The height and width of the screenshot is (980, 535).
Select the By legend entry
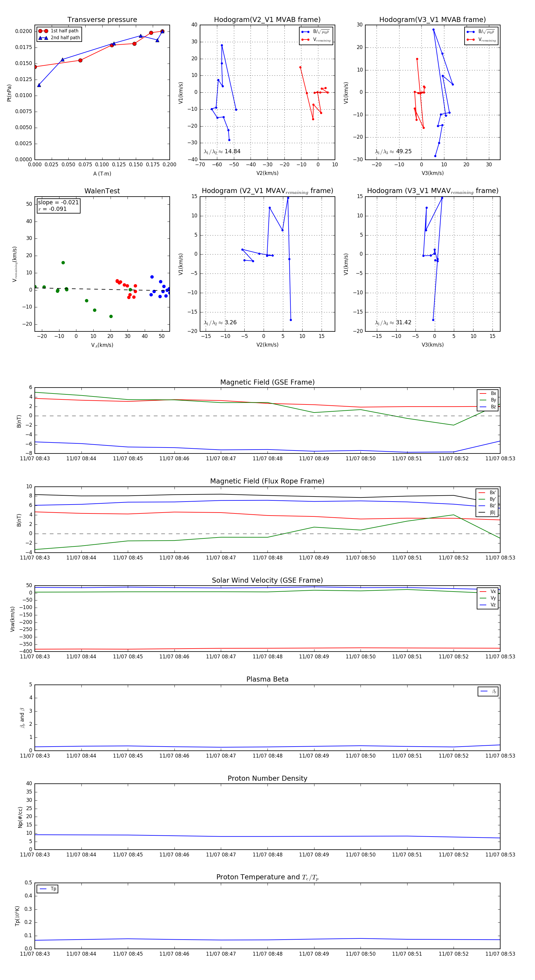tap(488, 400)
